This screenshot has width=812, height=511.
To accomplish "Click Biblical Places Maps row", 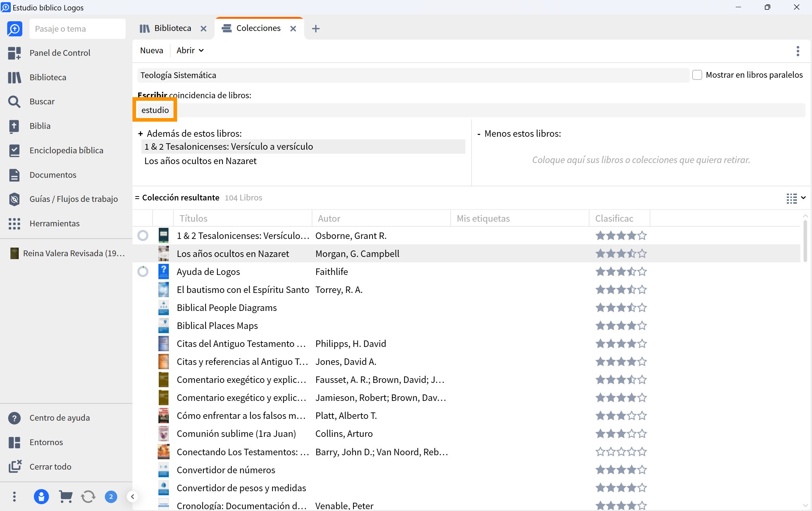I will click(x=466, y=326).
